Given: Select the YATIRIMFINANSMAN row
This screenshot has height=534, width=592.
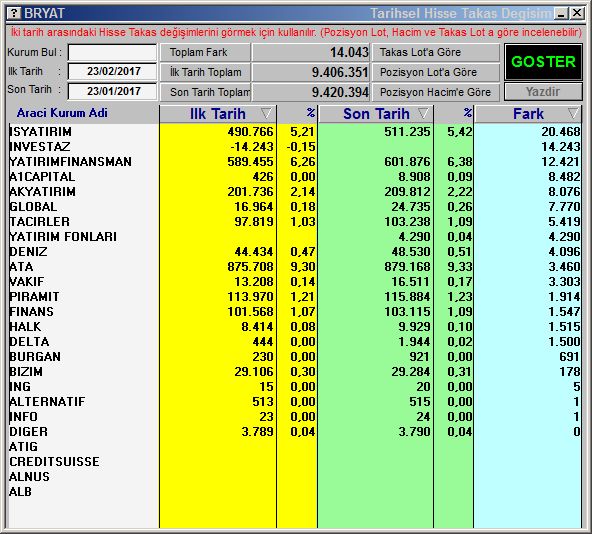Looking at the screenshot, I should pos(294,162).
